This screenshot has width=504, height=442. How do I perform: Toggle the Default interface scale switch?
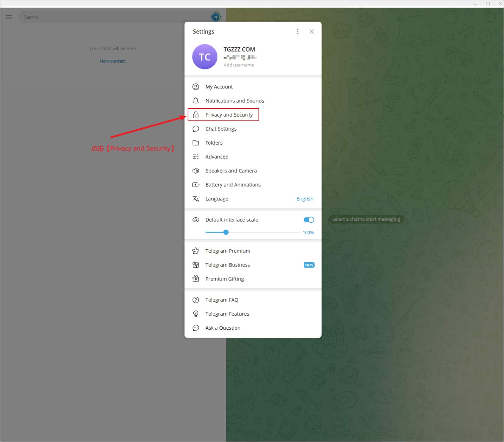[308, 219]
